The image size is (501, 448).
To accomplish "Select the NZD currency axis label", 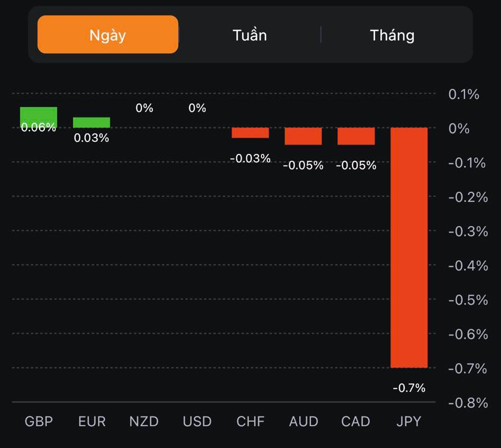I will 144,422.
